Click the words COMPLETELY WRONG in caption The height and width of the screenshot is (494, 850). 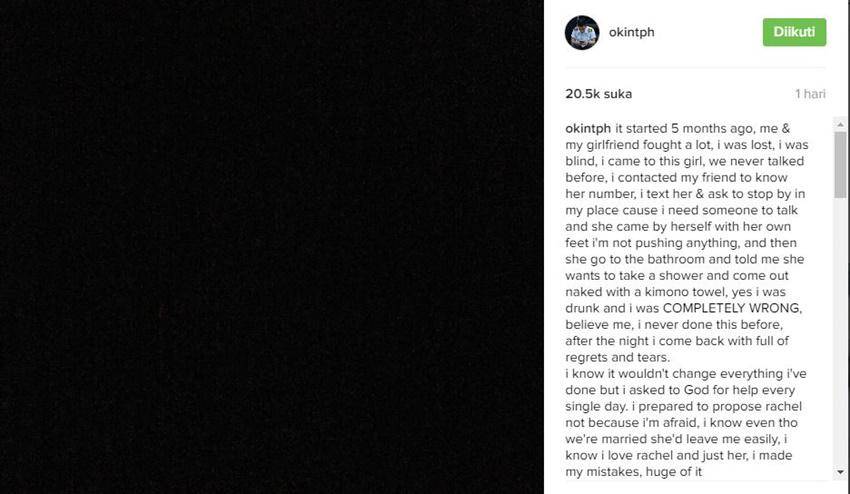click(732, 308)
